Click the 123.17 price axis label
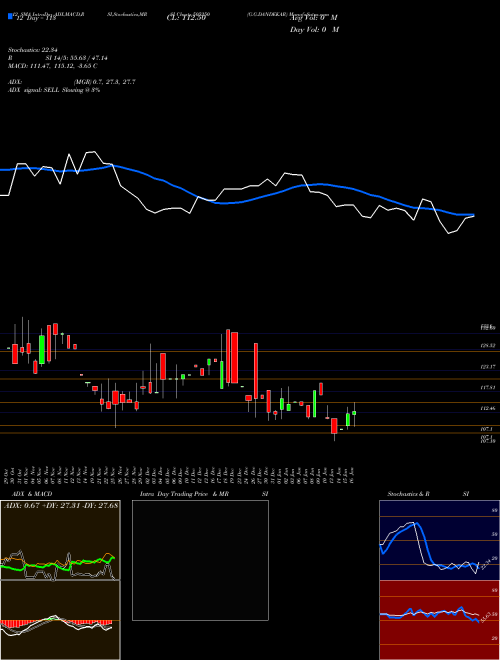This screenshot has height=660, width=500. (x=488, y=367)
